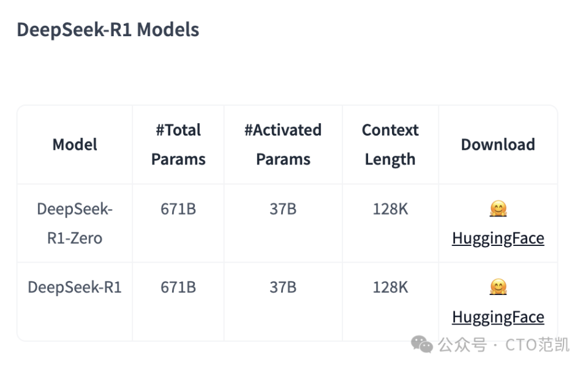588x368 pixels.
Task: Select the DeepSeek-R1 Models heading
Action: pyautogui.click(x=108, y=29)
